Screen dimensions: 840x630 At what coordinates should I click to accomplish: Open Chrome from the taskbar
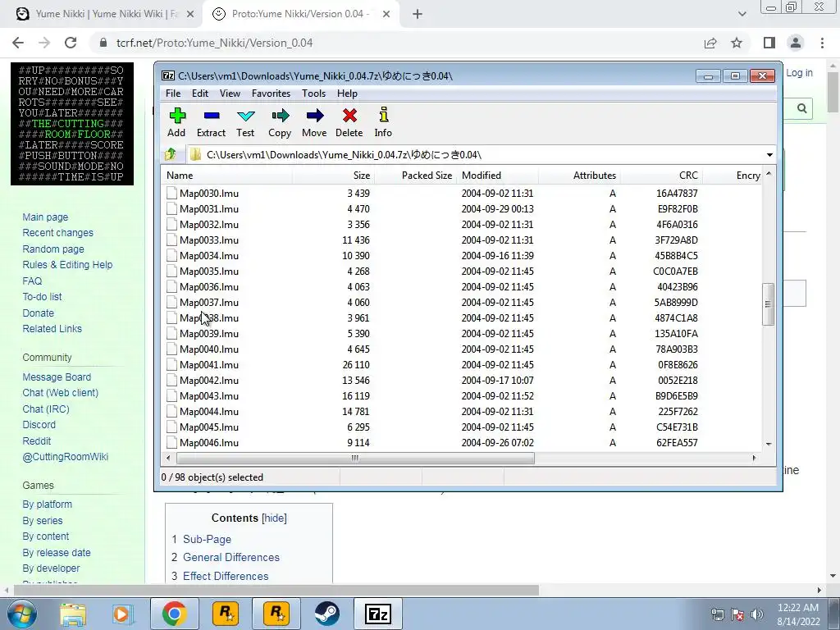coord(174,614)
